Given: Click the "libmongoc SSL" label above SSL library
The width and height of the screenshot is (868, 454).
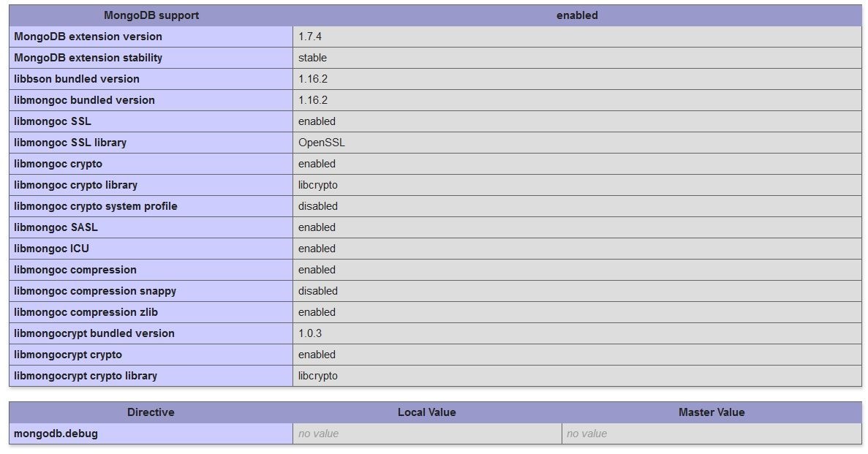Looking at the screenshot, I should click(x=53, y=121).
